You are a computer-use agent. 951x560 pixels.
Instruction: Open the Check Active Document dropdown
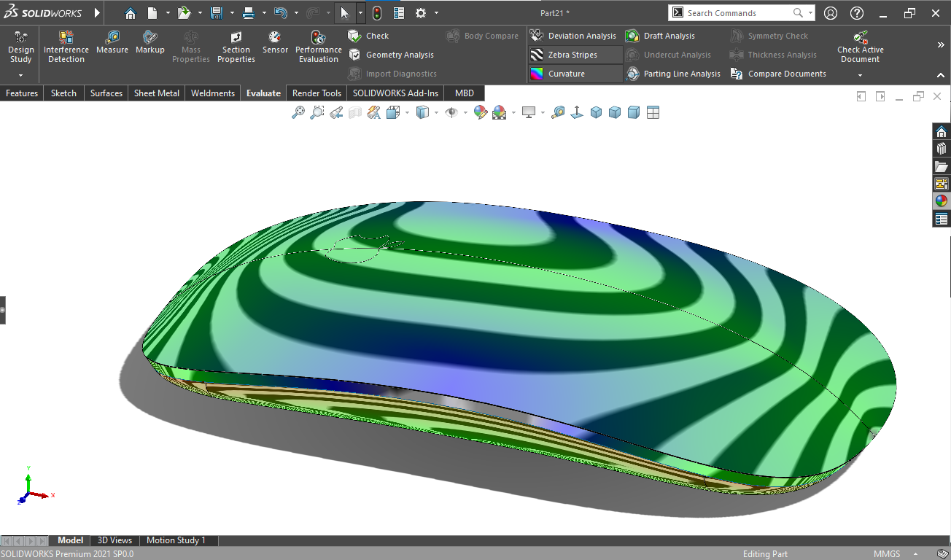pyautogui.click(x=860, y=75)
